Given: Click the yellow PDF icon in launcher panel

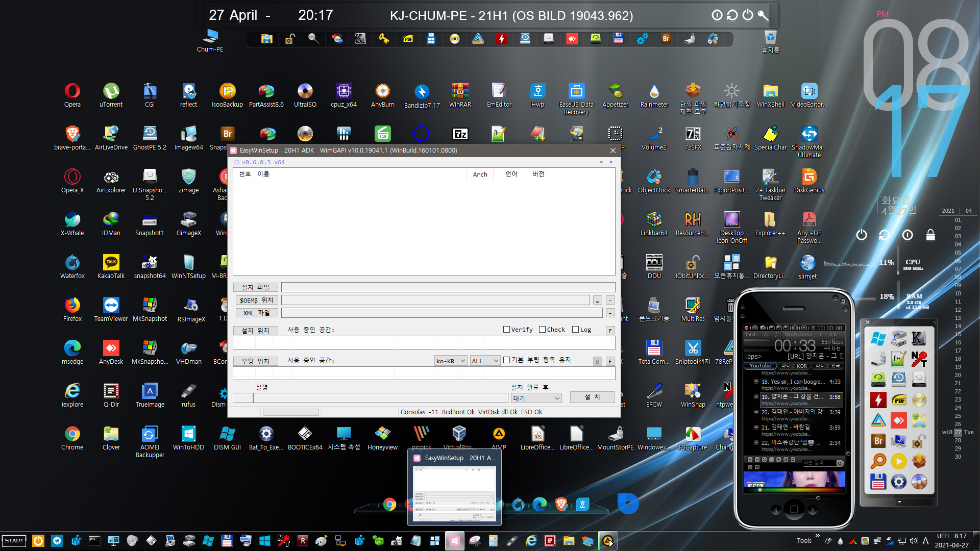Looking at the screenshot, I should [898, 400].
